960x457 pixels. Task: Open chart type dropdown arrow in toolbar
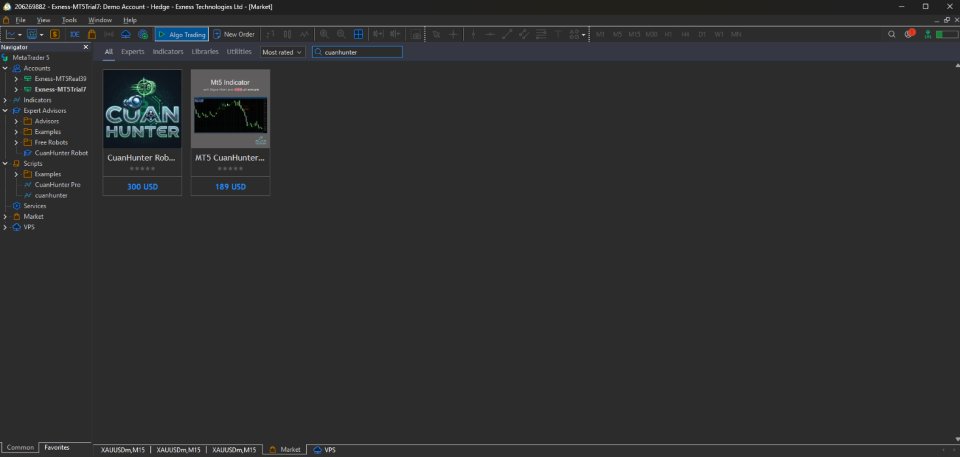click(x=20, y=34)
